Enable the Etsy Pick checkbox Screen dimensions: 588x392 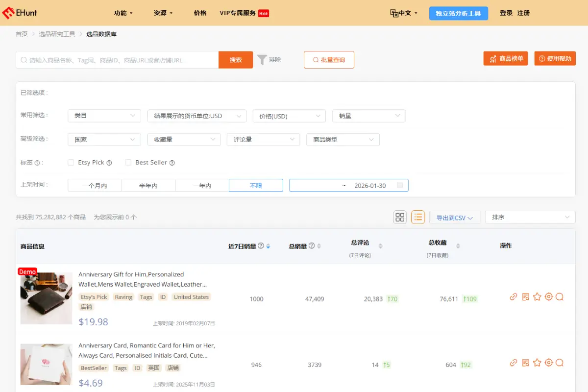[x=71, y=162]
